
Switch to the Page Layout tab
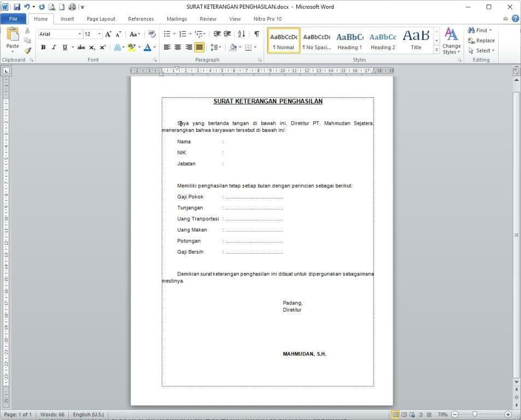point(101,19)
